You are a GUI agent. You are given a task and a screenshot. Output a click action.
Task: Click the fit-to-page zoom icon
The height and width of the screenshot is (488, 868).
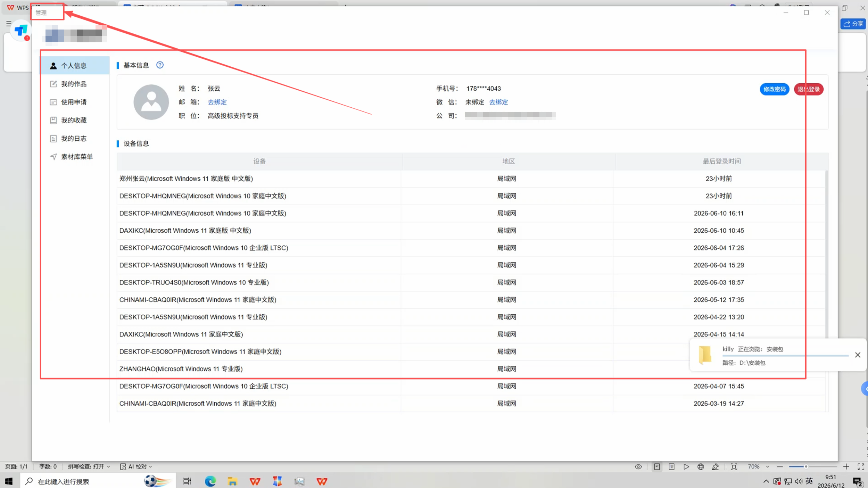pyautogui.click(x=734, y=466)
